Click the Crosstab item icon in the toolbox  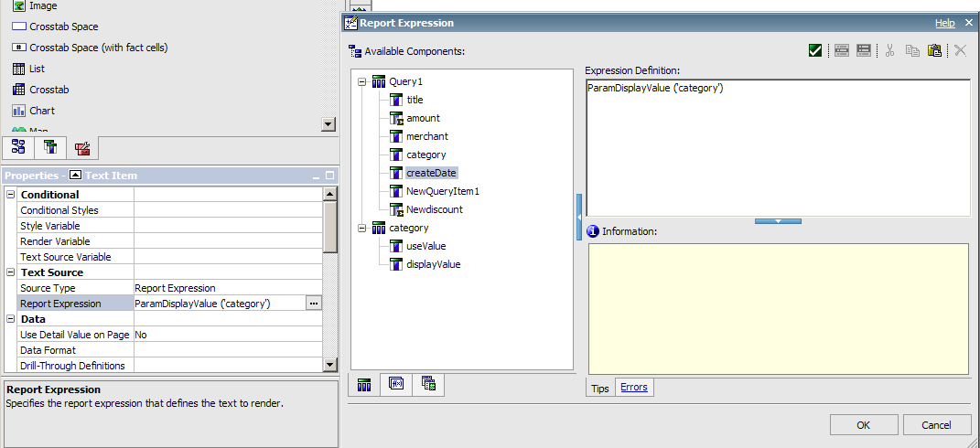pos(18,90)
